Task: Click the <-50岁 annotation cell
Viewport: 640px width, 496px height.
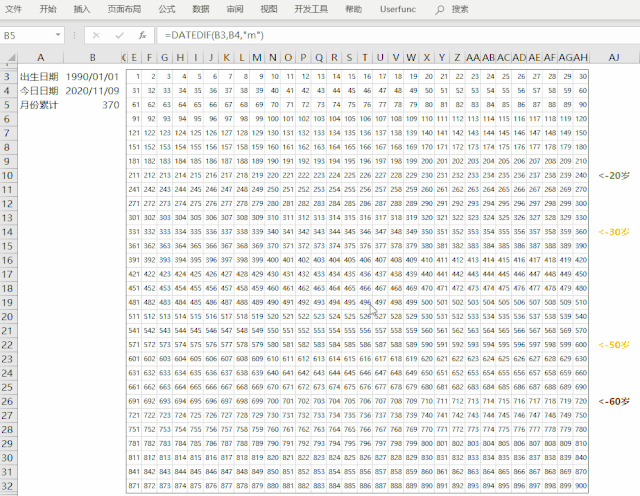Action: pos(614,345)
